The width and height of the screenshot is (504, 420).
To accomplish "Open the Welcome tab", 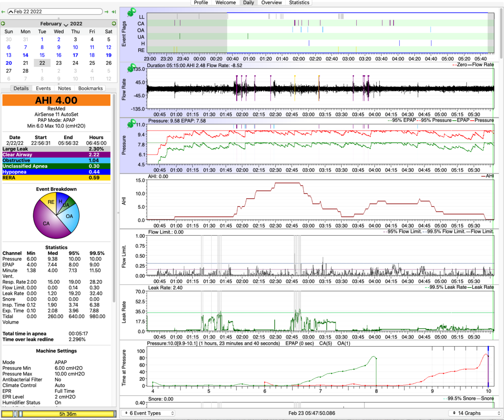I will pyautogui.click(x=225, y=3).
